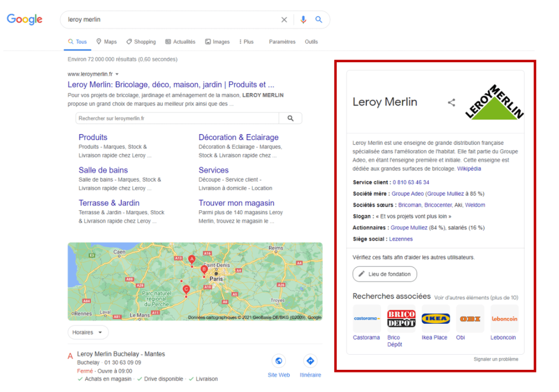Open Ikea Place related search logo

pos(436,318)
